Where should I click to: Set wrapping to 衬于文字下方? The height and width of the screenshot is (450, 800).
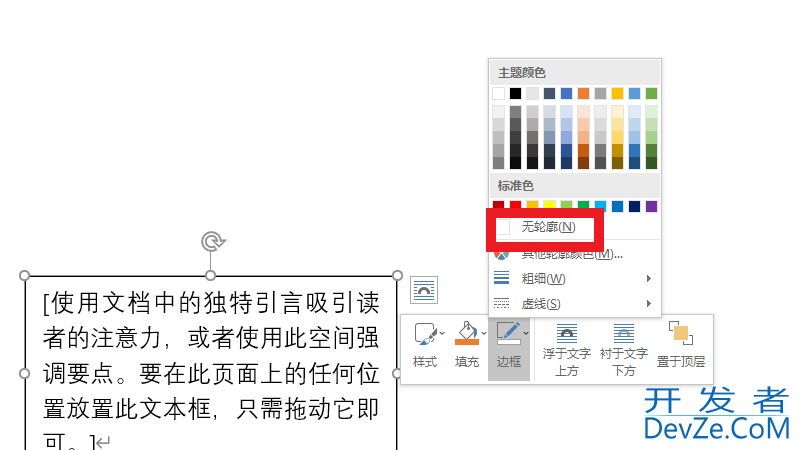coord(623,349)
